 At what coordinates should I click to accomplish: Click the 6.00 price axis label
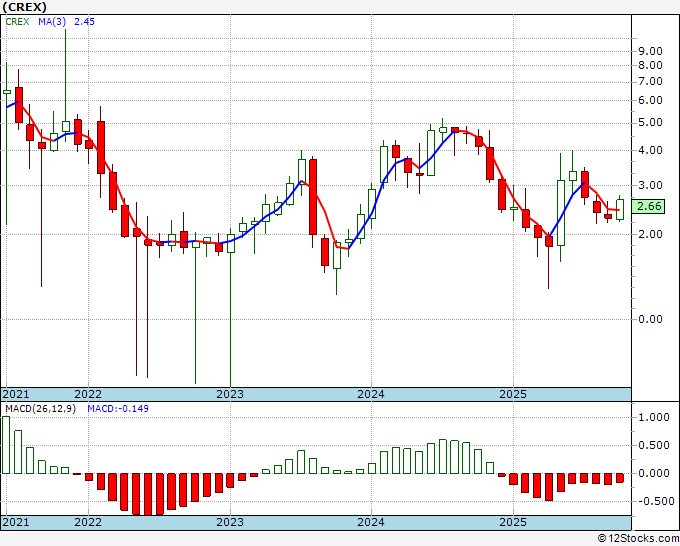pos(650,100)
